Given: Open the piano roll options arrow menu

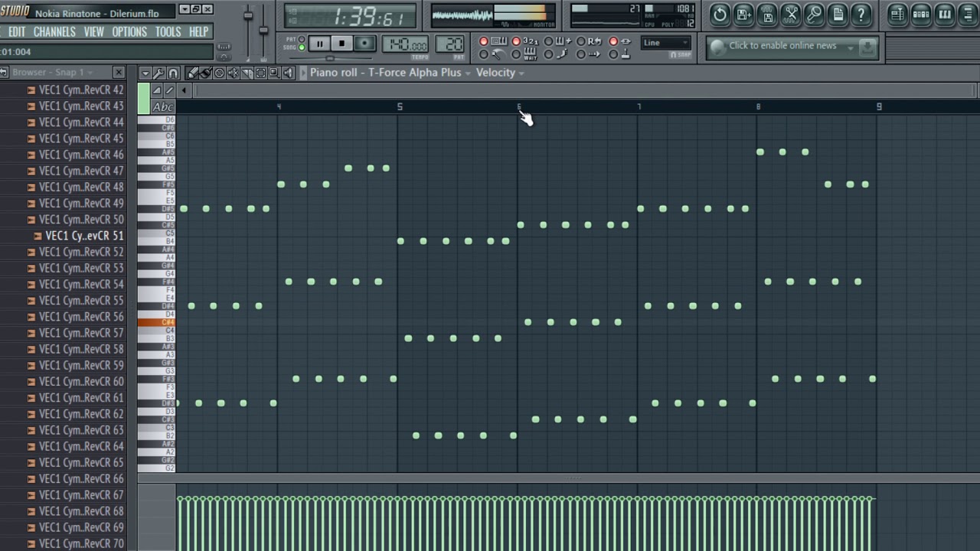Looking at the screenshot, I should 145,73.
